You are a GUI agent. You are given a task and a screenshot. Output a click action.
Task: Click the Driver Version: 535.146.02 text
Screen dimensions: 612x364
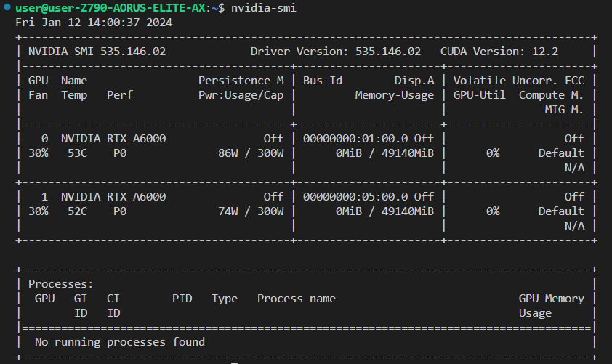pos(335,52)
